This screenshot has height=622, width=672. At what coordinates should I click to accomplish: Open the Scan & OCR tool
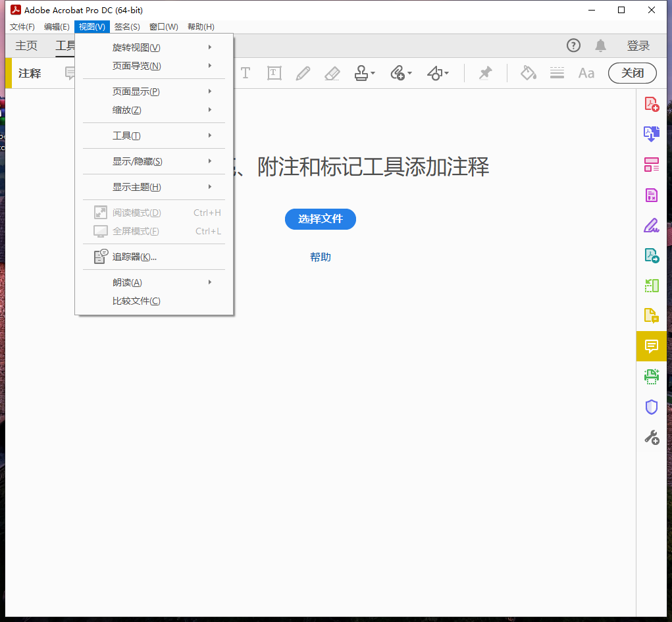click(652, 376)
